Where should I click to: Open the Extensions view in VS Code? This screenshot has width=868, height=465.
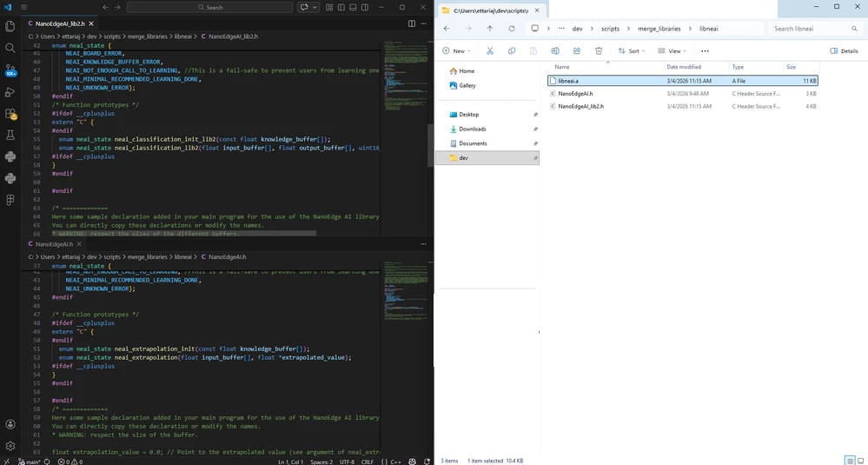pyautogui.click(x=10, y=114)
